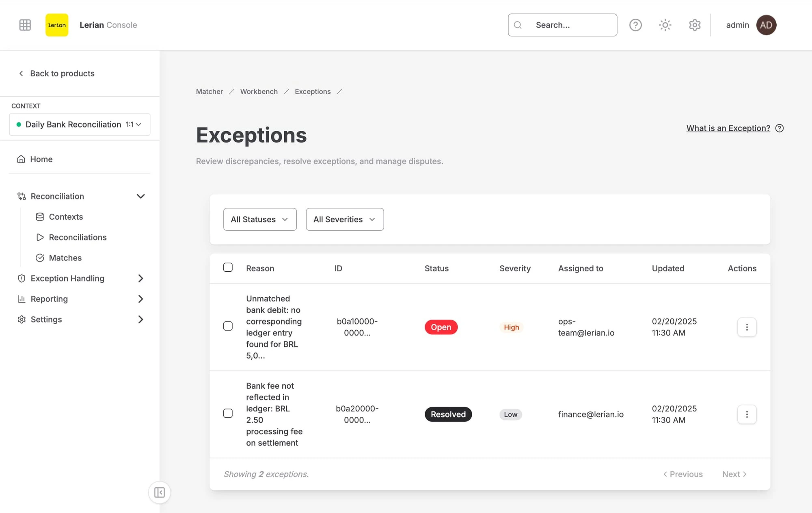
Task: Check the select-all header checkbox
Action: [x=228, y=267]
